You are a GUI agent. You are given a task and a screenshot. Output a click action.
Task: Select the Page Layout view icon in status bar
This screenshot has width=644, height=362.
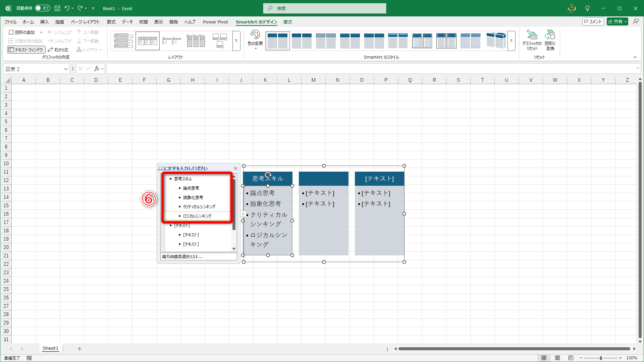[x=557, y=358]
